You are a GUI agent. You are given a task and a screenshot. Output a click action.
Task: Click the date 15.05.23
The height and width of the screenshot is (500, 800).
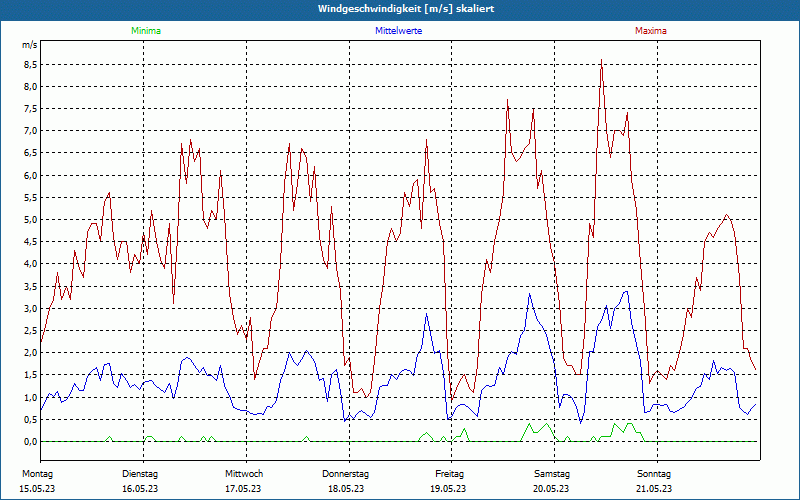tap(37, 489)
